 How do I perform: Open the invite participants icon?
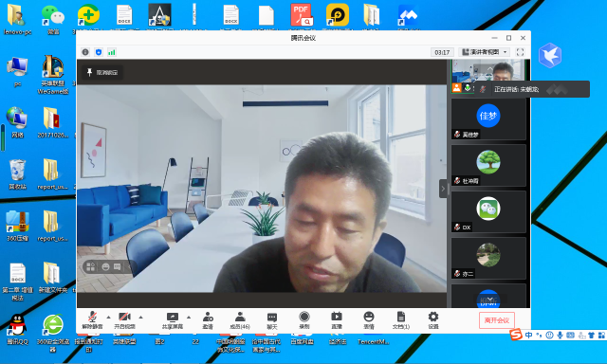click(208, 319)
